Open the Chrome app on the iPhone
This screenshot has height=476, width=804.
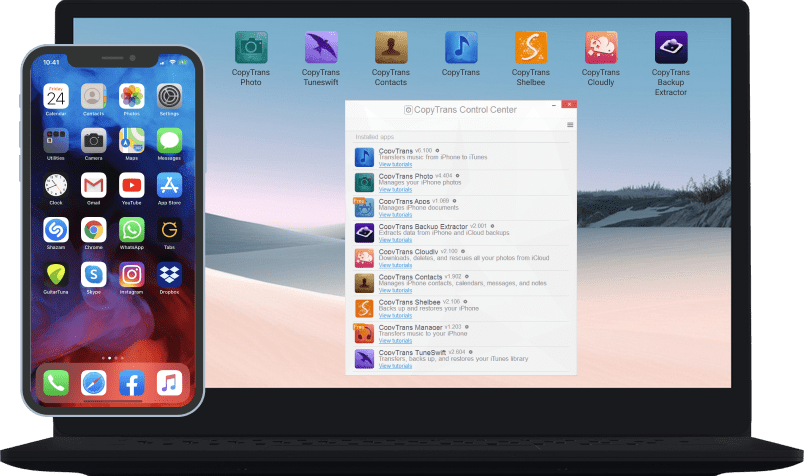(x=93, y=230)
